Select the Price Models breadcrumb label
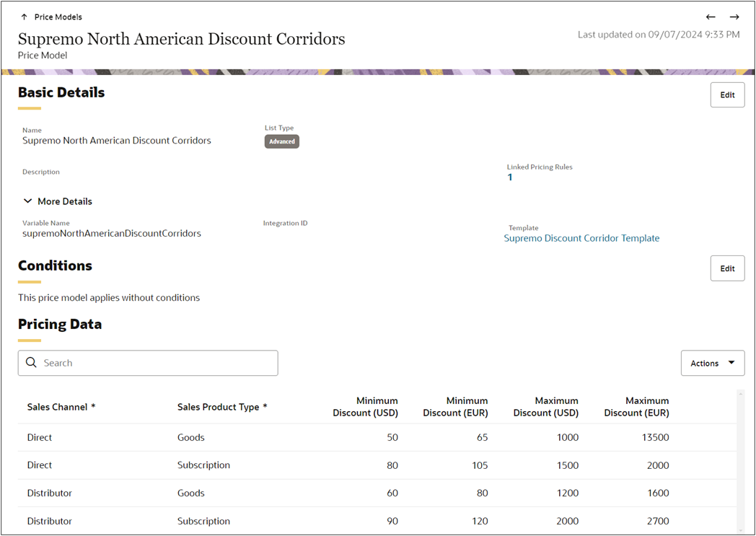The width and height of the screenshot is (756, 536). 58,17
